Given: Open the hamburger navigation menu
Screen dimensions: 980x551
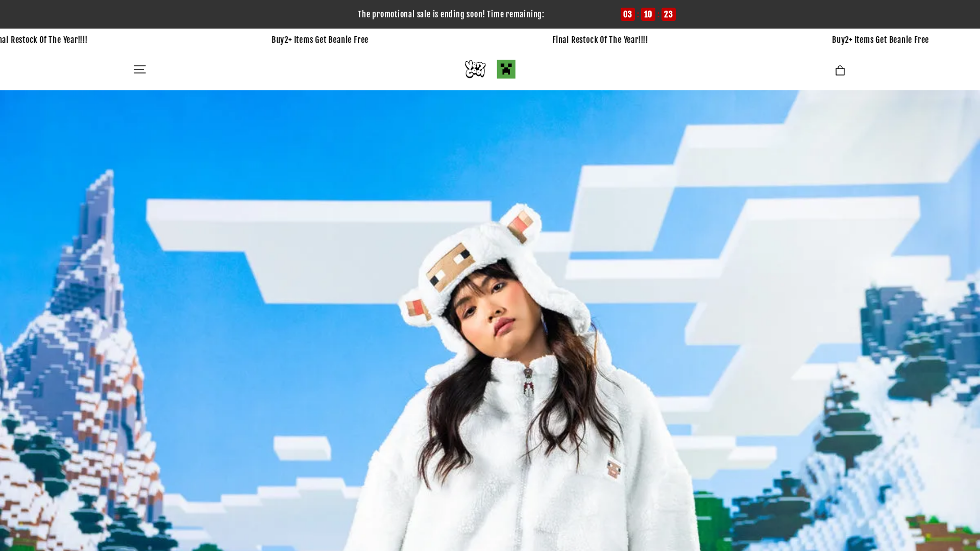Looking at the screenshot, I should tap(139, 69).
